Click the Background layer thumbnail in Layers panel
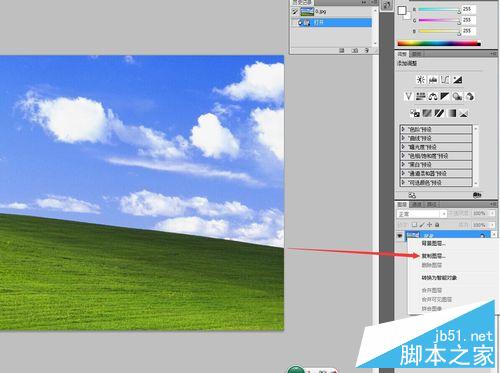This screenshot has width=500, height=373. pos(413,235)
